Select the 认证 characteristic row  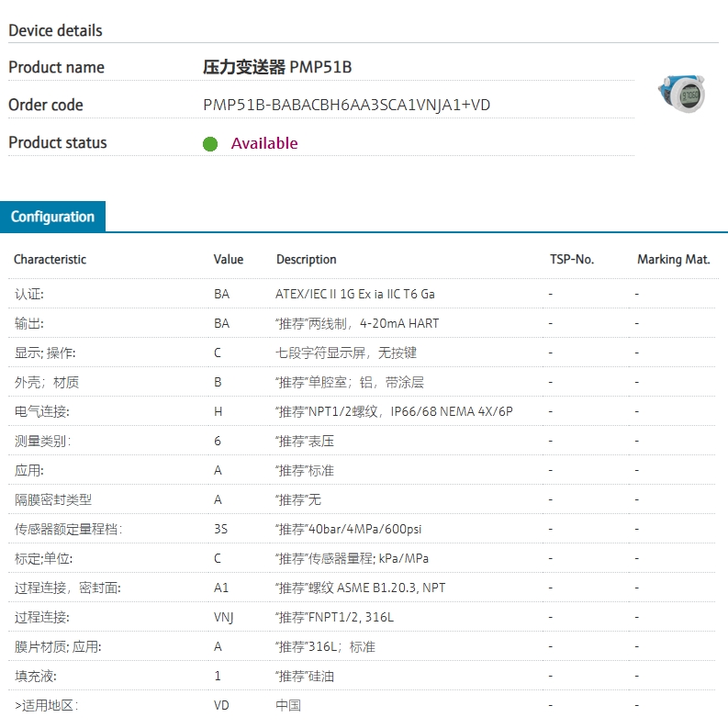(29, 294)
